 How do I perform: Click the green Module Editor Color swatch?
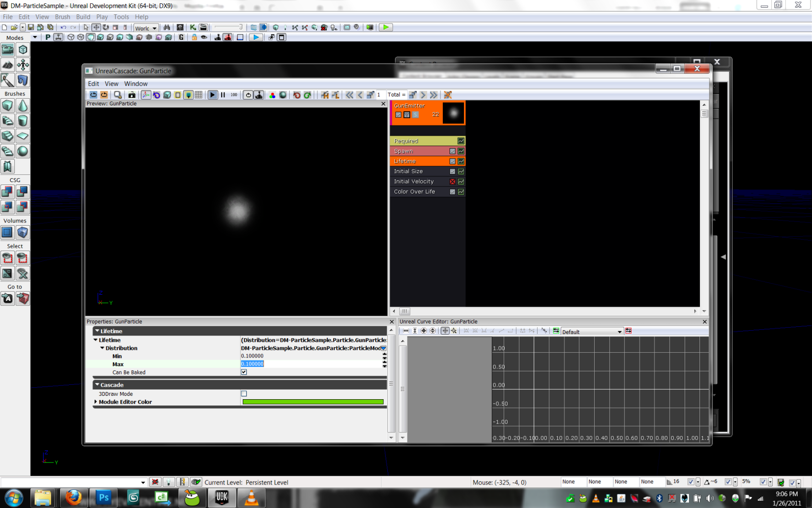pyautogui.click(x=313, y=402)
